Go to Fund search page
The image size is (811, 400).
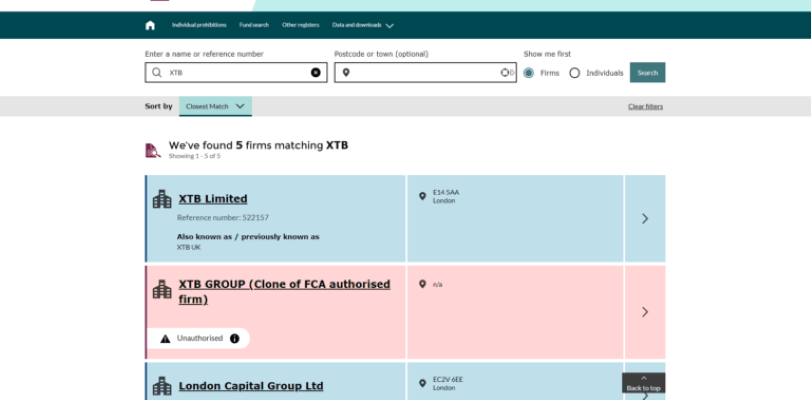(254, 25)
